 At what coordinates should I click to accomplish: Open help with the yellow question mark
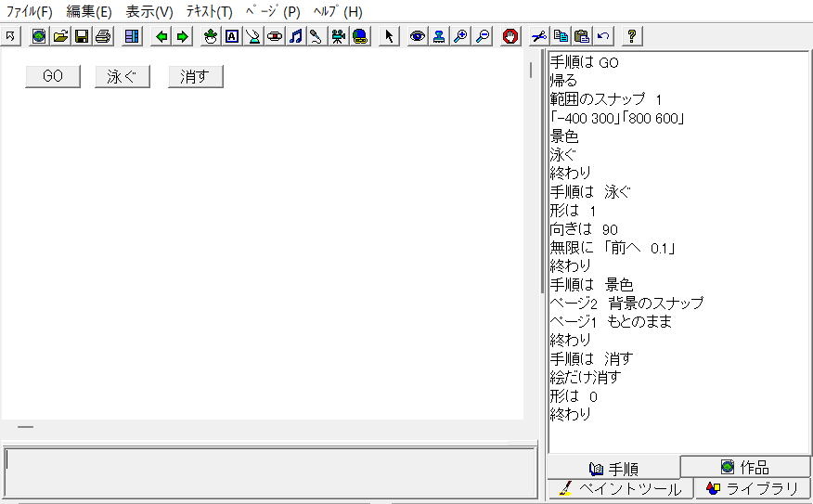[x=631, y=36]
